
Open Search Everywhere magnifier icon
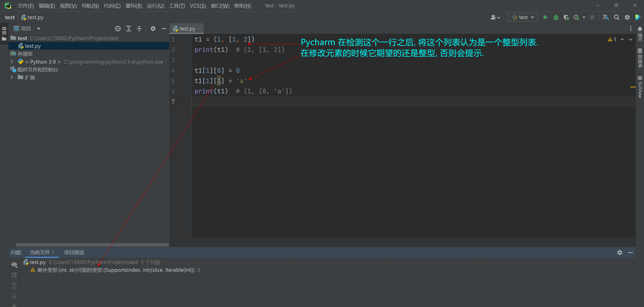coord(617,17)
